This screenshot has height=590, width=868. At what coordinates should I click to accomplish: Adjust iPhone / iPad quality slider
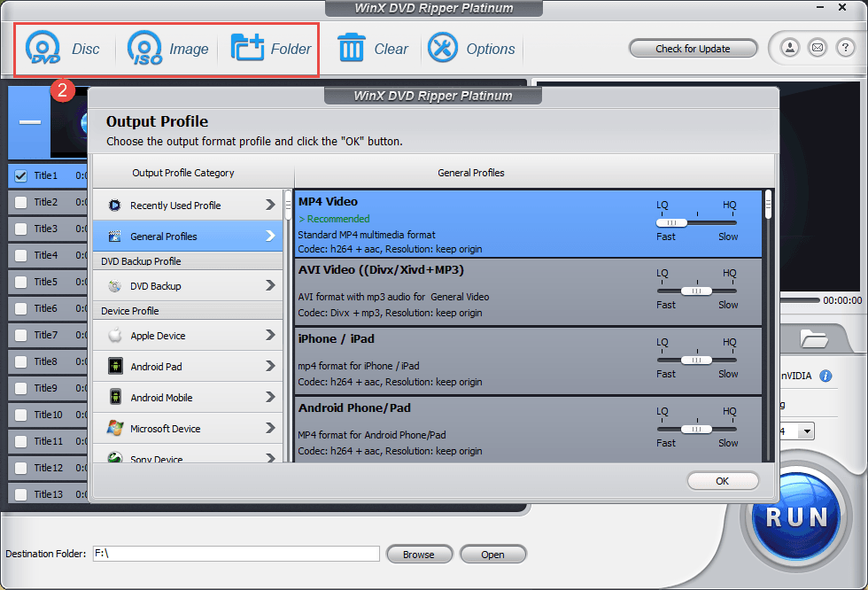(697, 360)
